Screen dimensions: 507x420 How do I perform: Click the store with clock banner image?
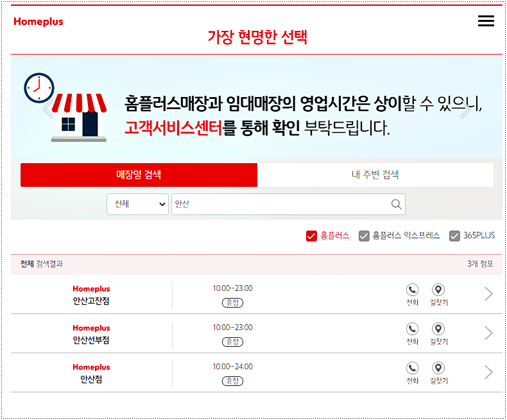coord(65,107)
